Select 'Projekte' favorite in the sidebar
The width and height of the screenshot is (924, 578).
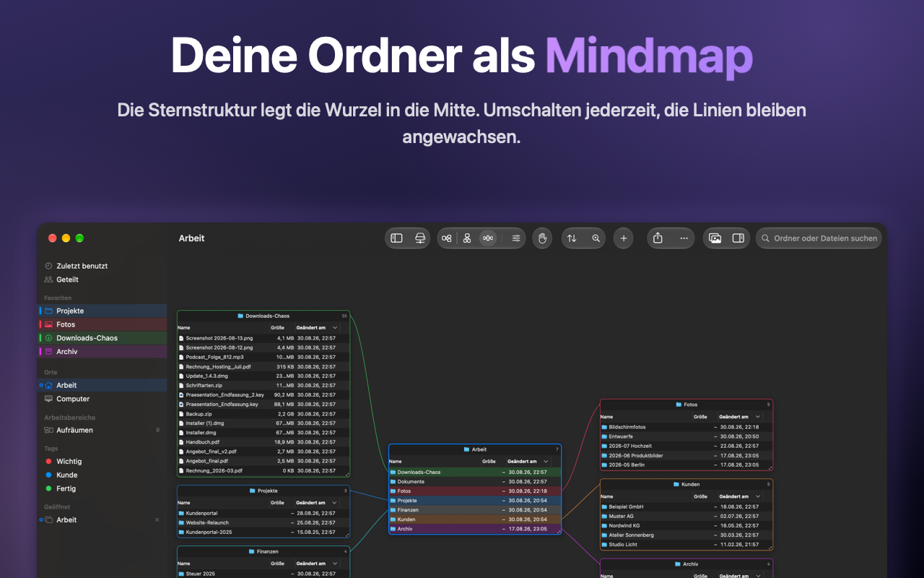click(102, 311)
